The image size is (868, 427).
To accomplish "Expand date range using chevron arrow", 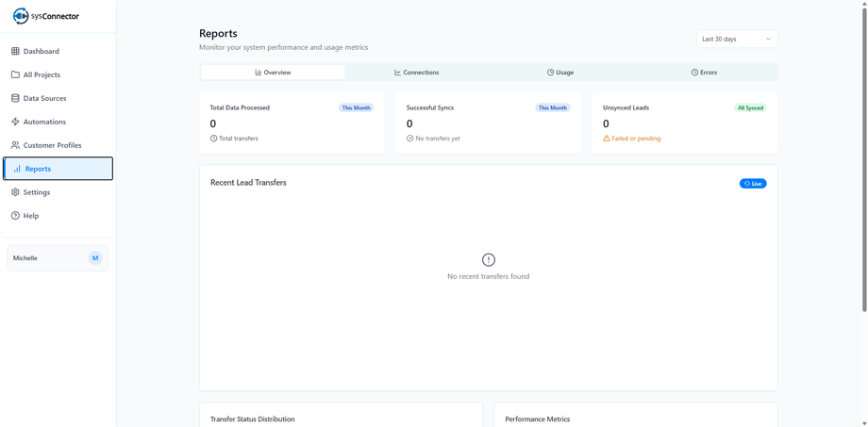I will (x=768, y=39).
